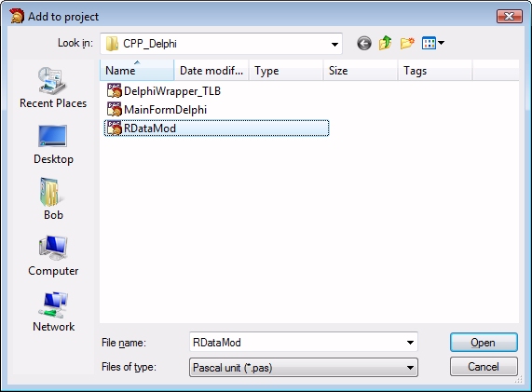Select the MainFormDelphi file
Image resolution: width=532 pixels, height=392 pixels.
(157, 110)
